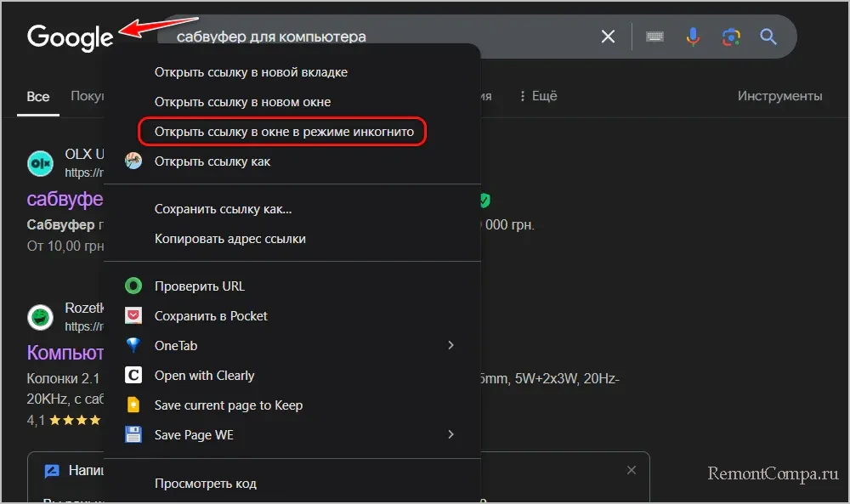Open the Инструменты search tools
Viewport: 850px width, 504px height.
(x=779, y=96)
